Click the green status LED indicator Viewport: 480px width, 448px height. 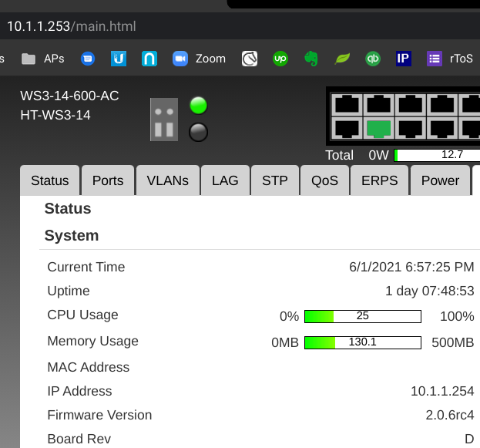199,106
